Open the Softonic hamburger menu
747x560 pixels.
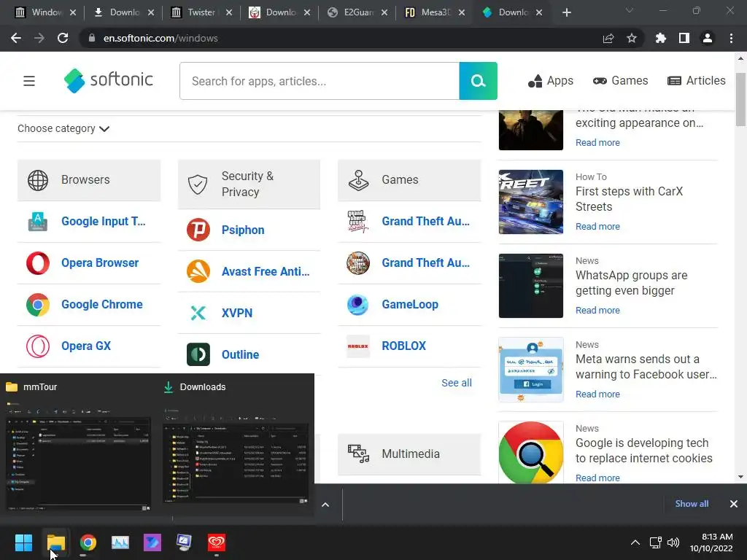tap(29, 81)
